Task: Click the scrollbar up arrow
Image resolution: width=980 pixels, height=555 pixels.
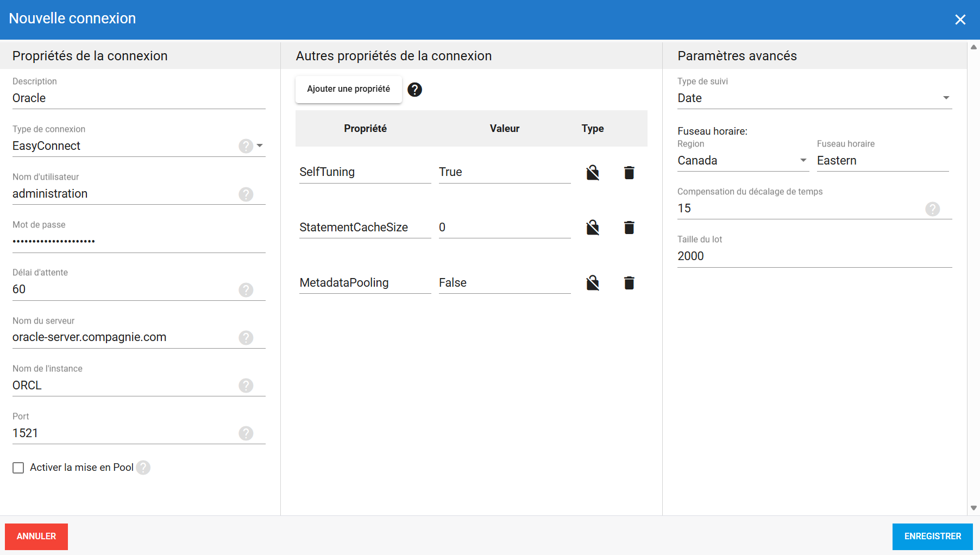Action: pos(973,47)
